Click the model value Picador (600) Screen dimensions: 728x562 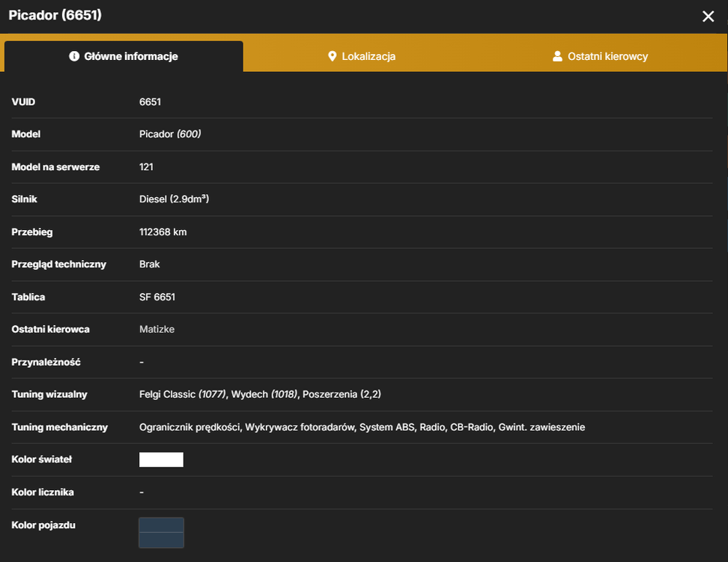pyautogui.click(x=170, y=134)
